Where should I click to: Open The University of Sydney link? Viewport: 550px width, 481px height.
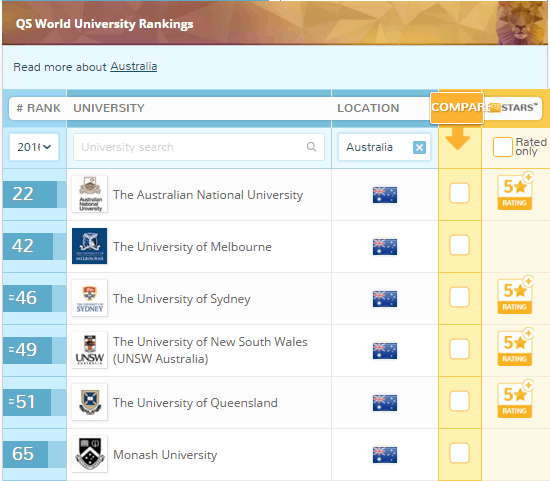182,299
